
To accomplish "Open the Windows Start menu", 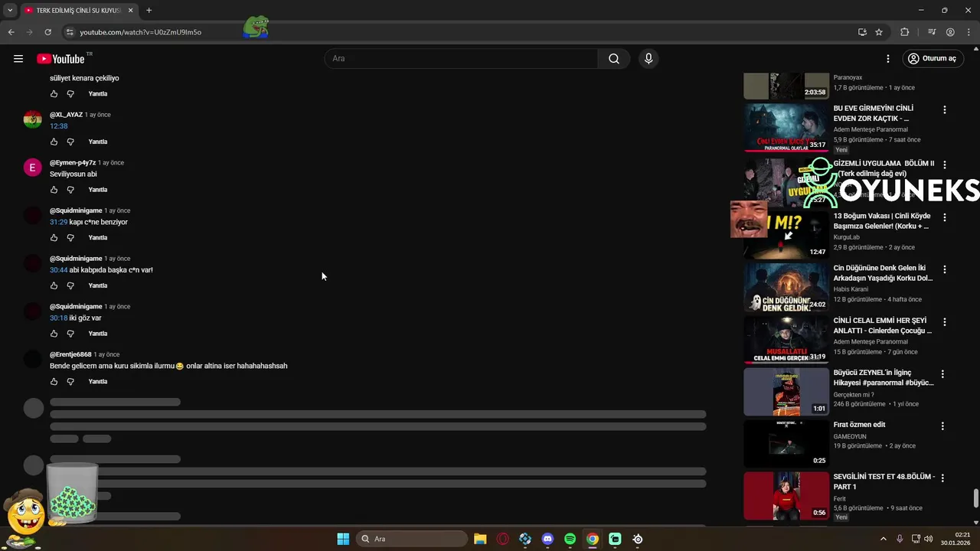I will [x=343, y=539].
